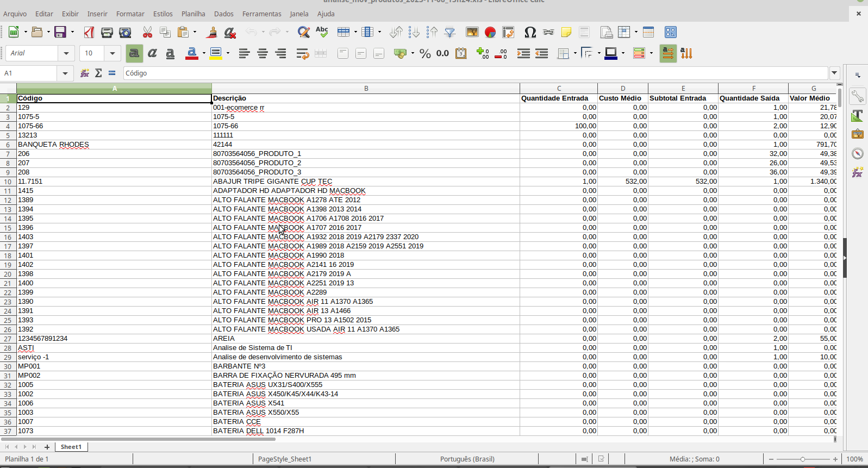Screen dimensions: 868x468
Task: Toggle wrap text
Action: [303, 53]
